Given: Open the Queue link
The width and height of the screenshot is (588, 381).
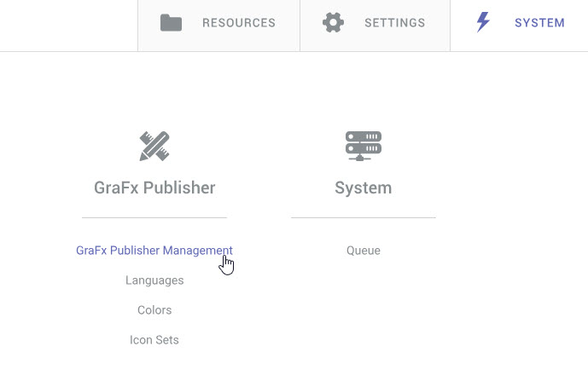Looking at the screenshot, I should click(x=364, y=251).
